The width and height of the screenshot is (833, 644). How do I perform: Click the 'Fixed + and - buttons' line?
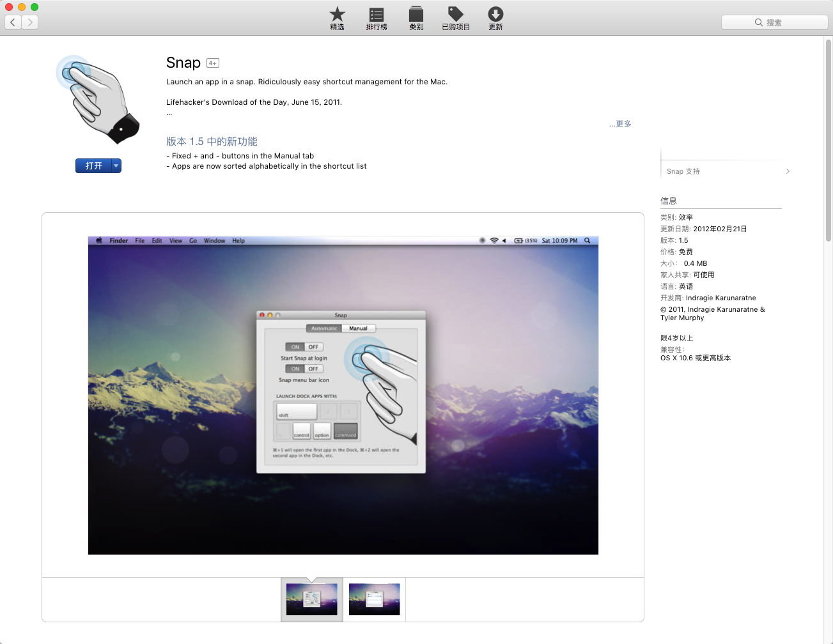tap(240, 156)
